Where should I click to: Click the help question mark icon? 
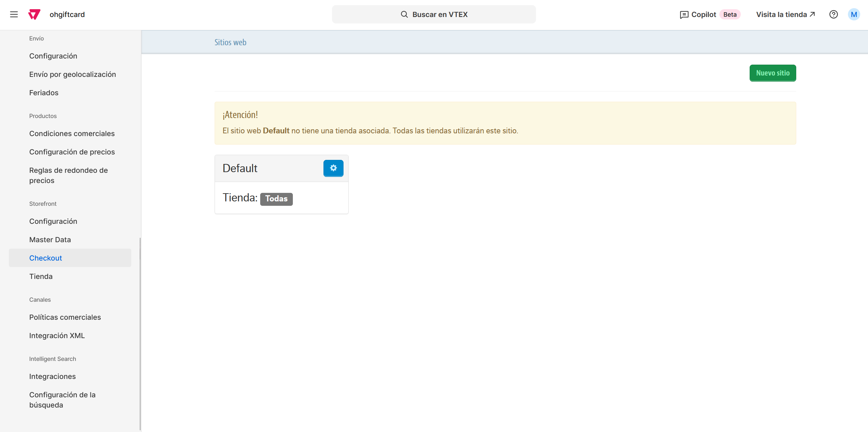[x=833, y=14]
